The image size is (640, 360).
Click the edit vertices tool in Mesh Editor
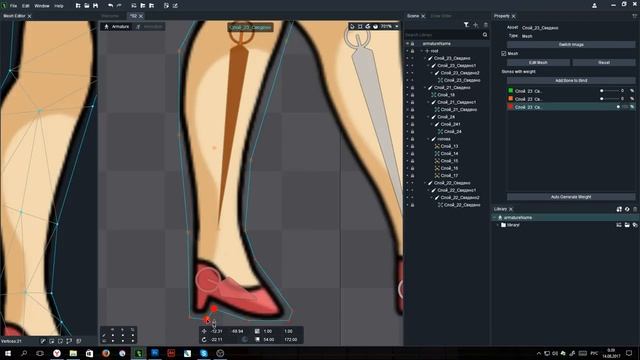click(42, 341)
